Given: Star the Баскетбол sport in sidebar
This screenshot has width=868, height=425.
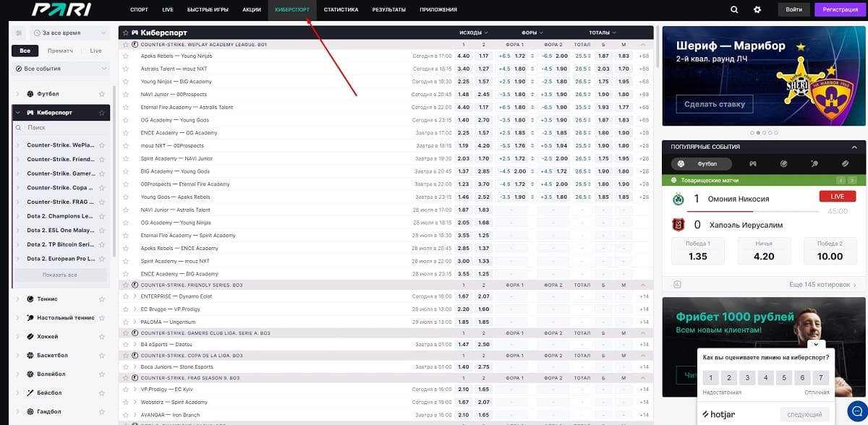Looking at the screenshot, I should pos(102,355).
